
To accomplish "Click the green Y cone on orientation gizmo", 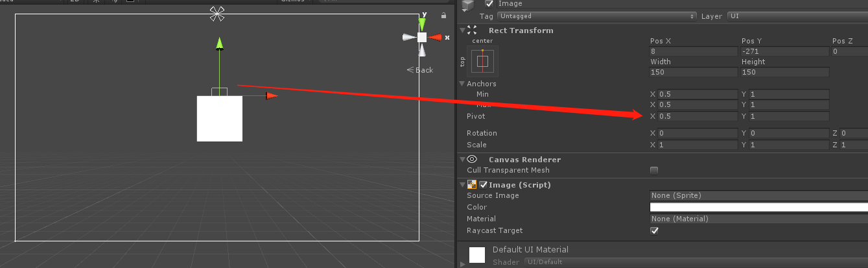I will click(422, 23).
